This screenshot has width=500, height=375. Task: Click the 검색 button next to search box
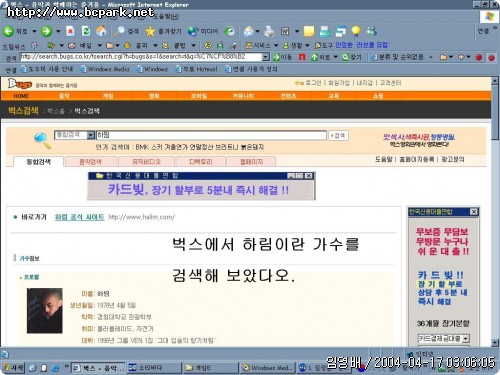(338, 135)
